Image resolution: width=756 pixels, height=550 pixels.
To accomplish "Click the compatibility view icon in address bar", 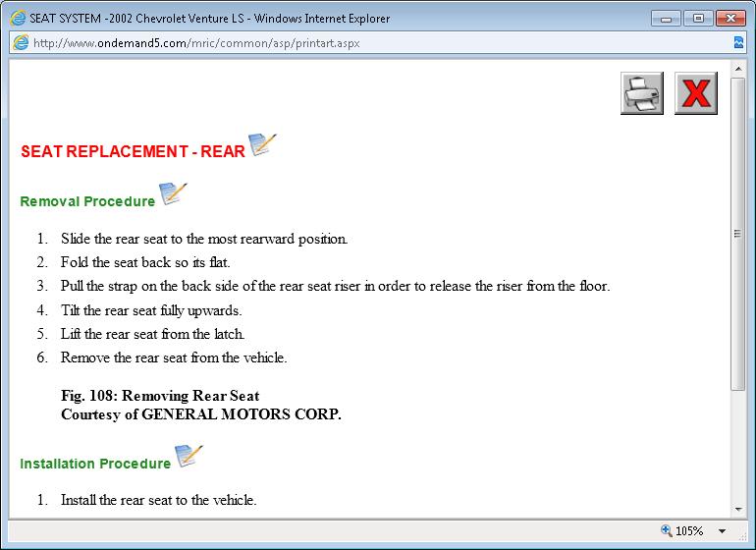I will coord(738,42).
